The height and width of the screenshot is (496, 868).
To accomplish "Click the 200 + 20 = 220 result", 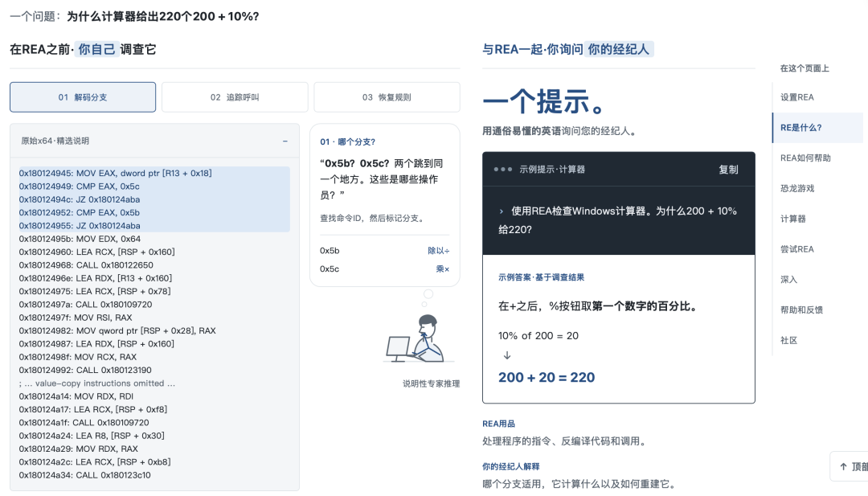I will pos(547,378).
